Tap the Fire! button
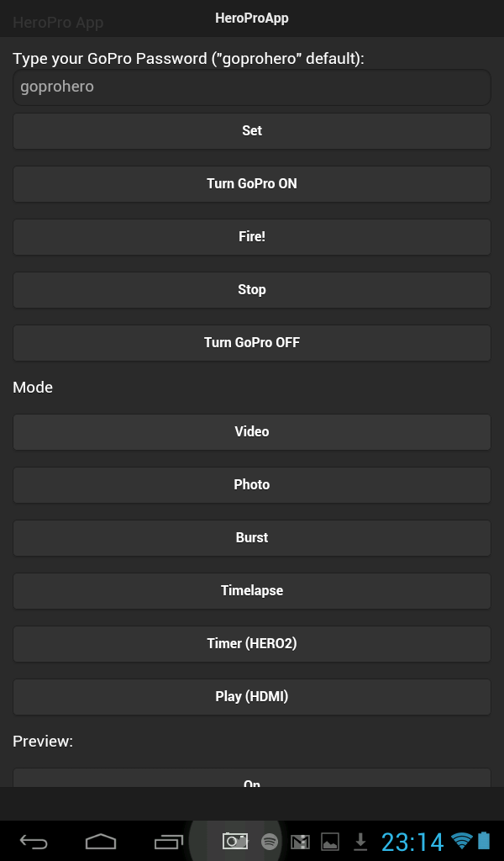The width and height of the screenshot is (504, 861). click(252, 236)
